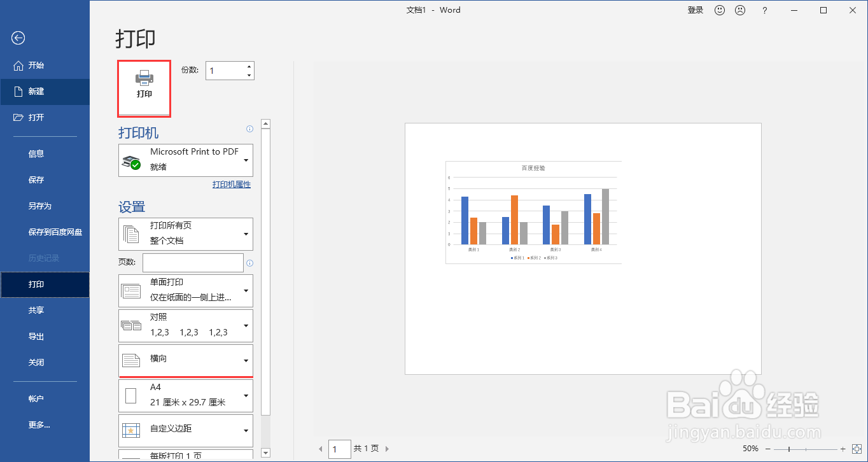
Task: Open the 单面打印 dropdown
Action: tap(186, 291)
